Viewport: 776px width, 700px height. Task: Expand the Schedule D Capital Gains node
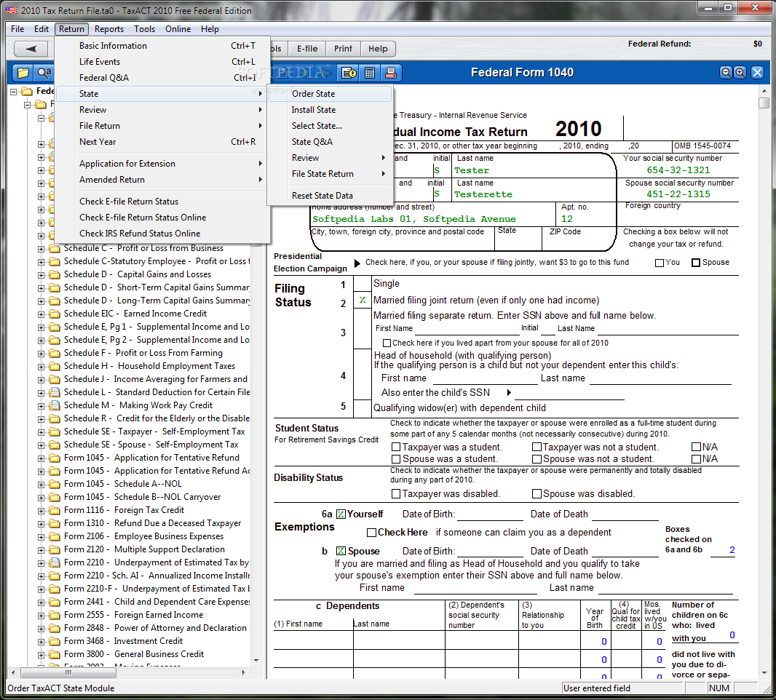[41, 275]
